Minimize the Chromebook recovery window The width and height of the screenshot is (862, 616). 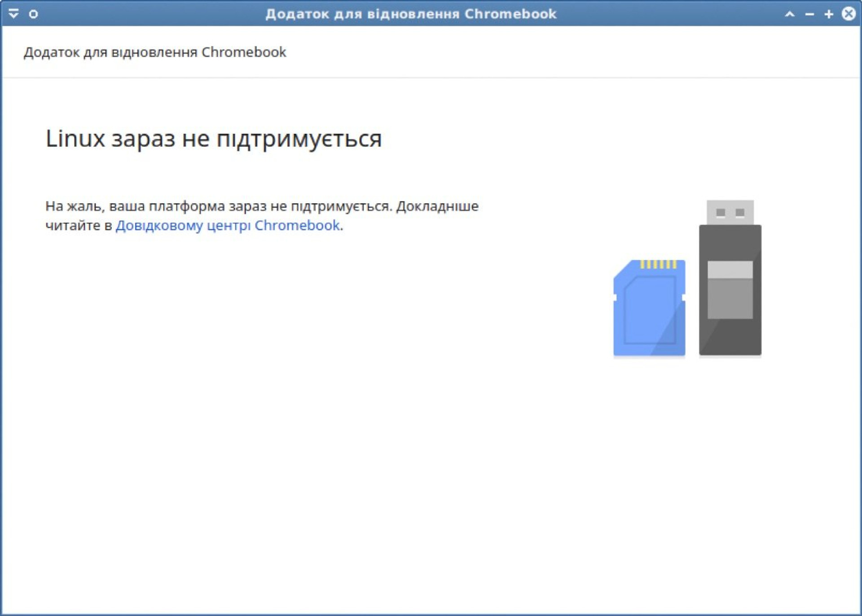809,14
